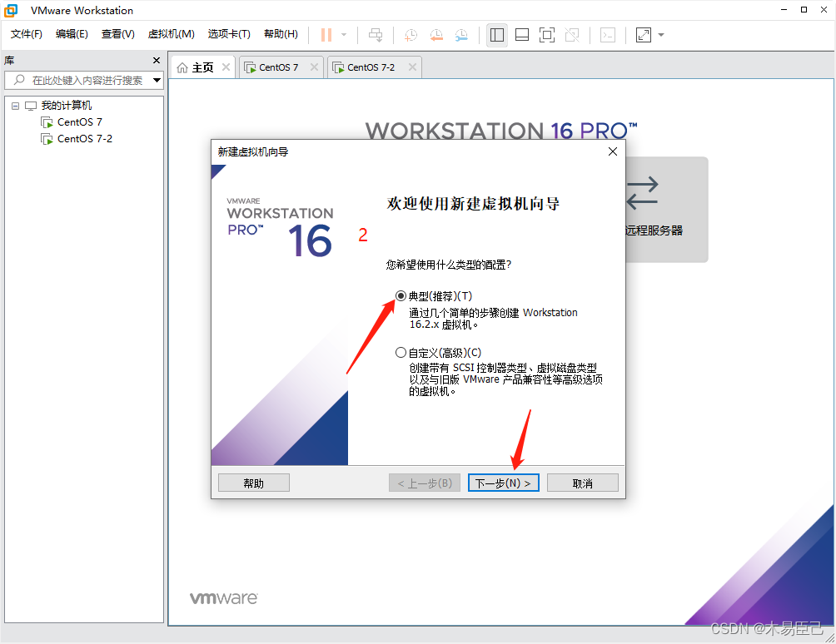Toggle the thumbnail bar
This screenshot has width=836, height=644.
click(521, 35)
